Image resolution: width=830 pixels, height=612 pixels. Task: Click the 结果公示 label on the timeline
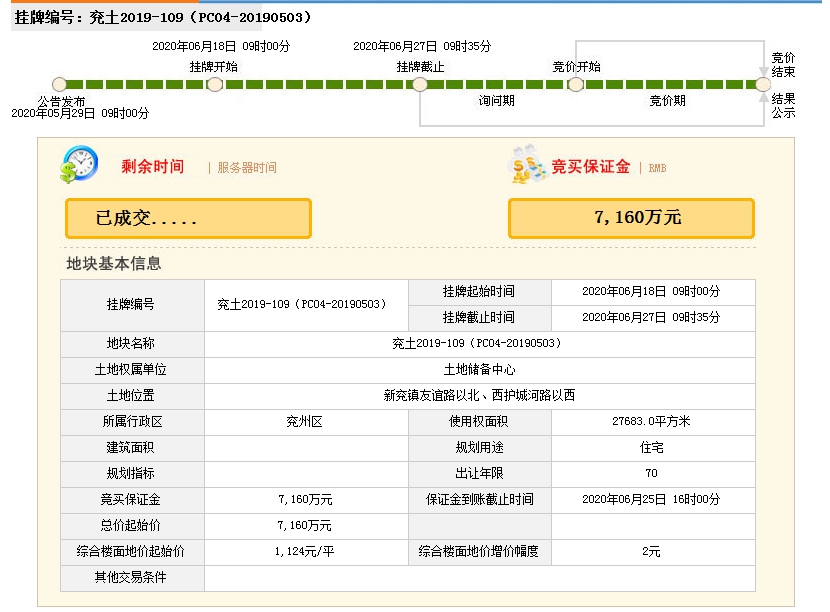[783, 106]
